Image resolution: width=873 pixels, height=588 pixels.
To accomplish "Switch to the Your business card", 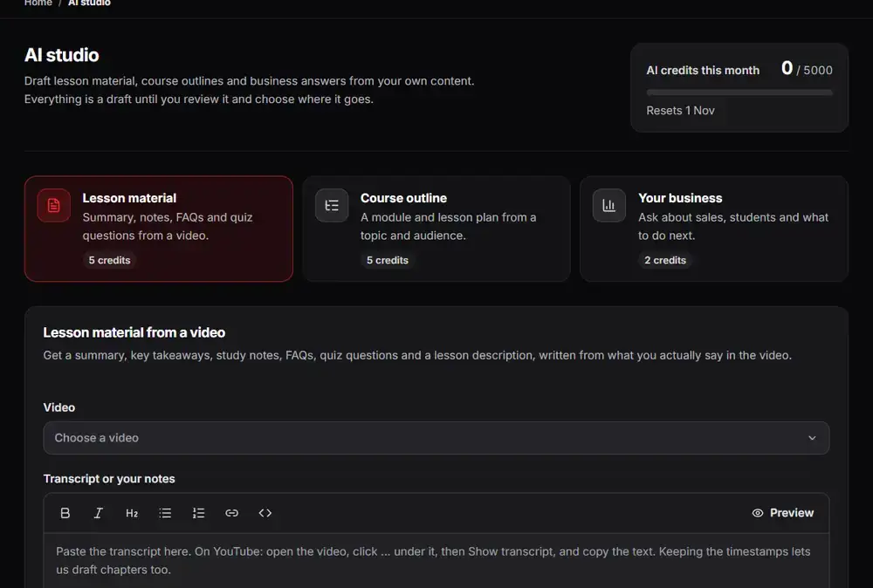I will [714, 229].
